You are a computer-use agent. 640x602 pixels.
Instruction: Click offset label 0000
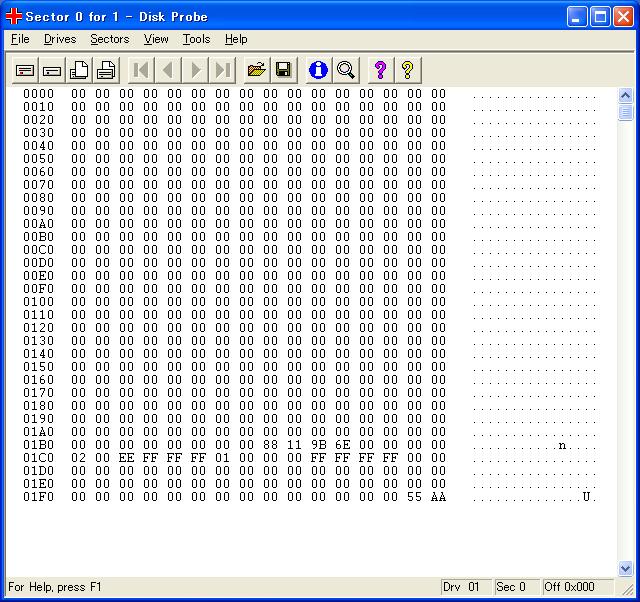(38, 94)
